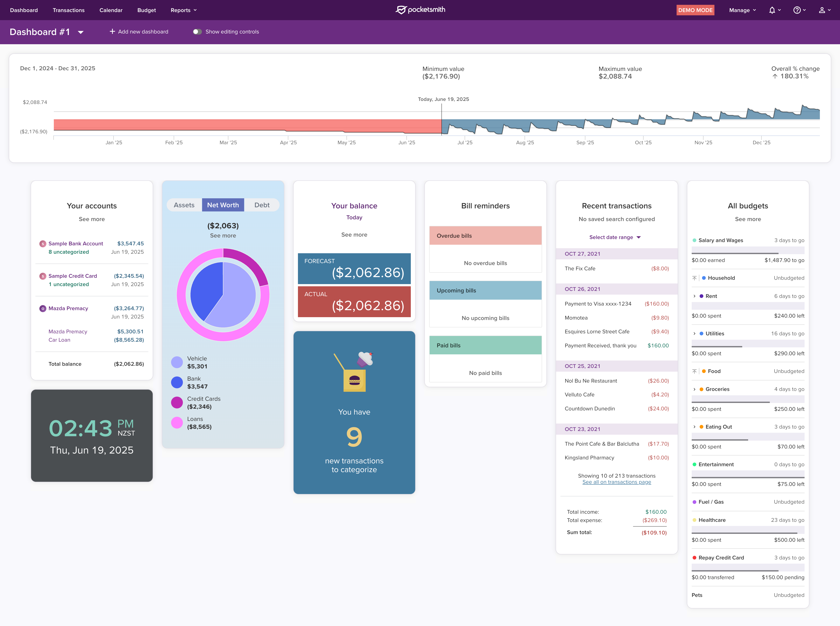Open the notifications bell icon
The width and height of the screenshot is (840, 626).
(772, 10)
